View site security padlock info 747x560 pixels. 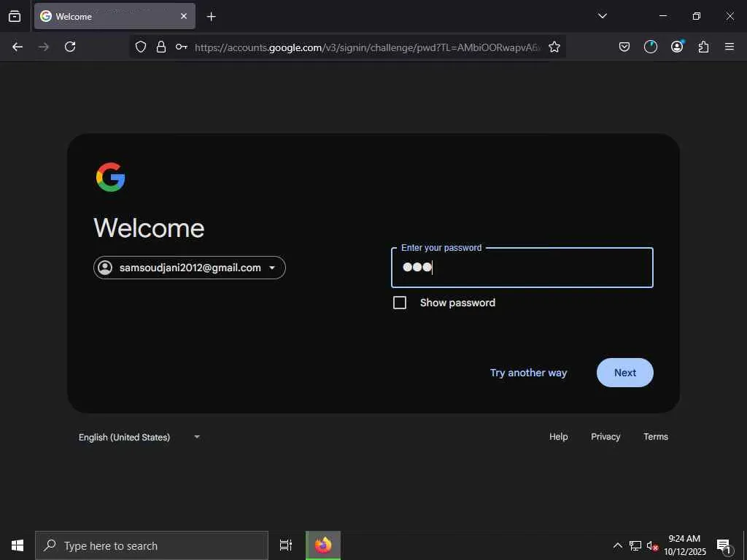coord(161,47)
